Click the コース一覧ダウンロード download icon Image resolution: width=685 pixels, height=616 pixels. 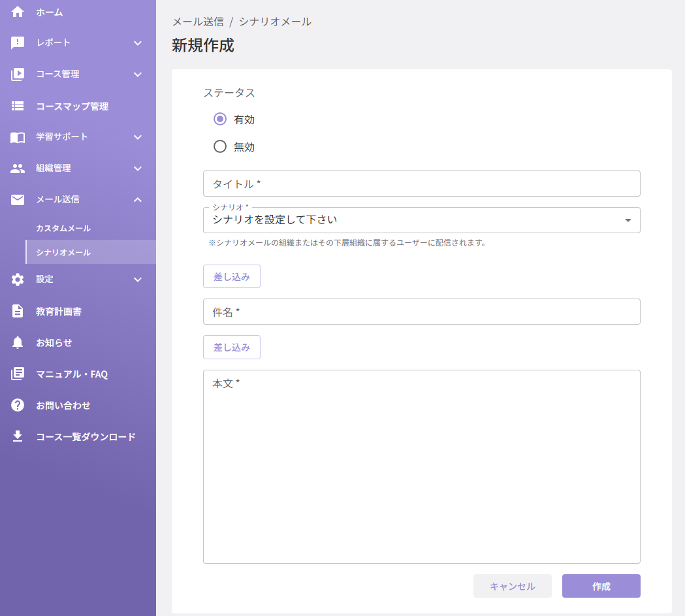tap(18, 436)
